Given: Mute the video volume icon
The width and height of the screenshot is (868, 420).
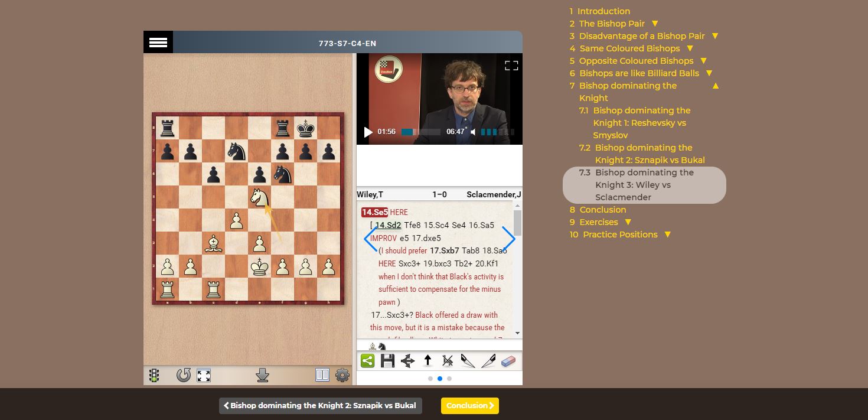Looking at the screenshot, I should pos(473,132).
